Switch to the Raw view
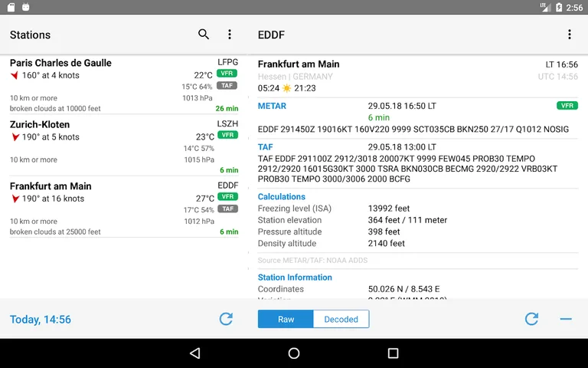The image size is (588, 368). click(286, 319)
